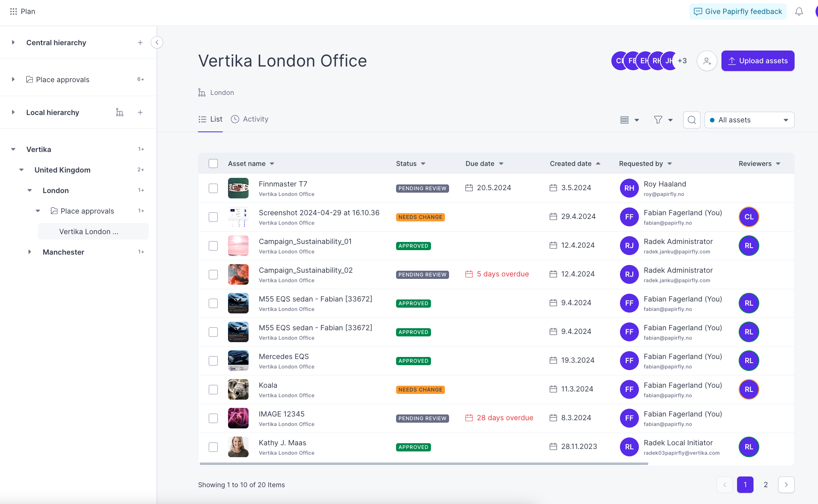Add item to Central hierarchy
The width and height of the screenshot is (818, 504).
coord(140,43)
